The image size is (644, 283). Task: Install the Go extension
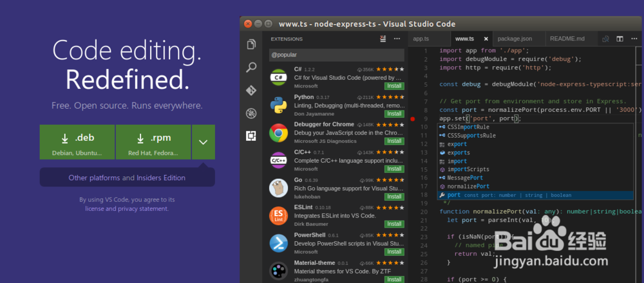click(x=394, y=196)
